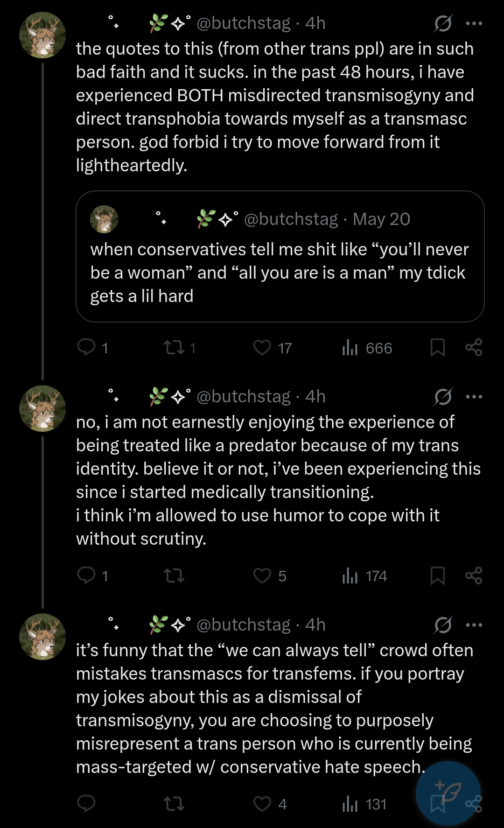Screen dimensions: 504x828
Task: Bookmark the first tweet
Action: click(437, 348)
